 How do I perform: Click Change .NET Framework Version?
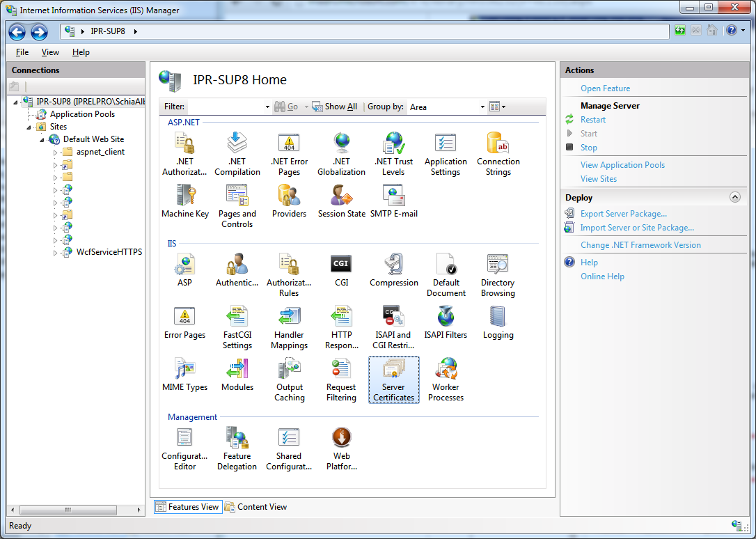[x=640, y=245]
